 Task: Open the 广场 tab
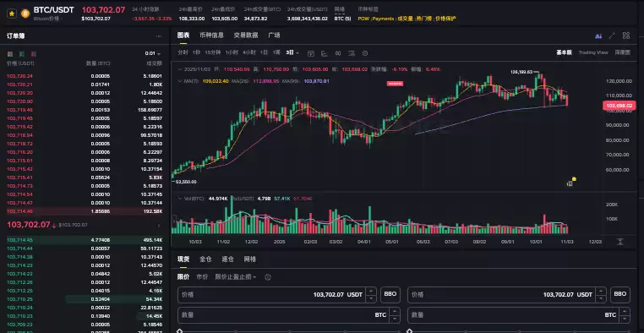[x=274, y=35]
